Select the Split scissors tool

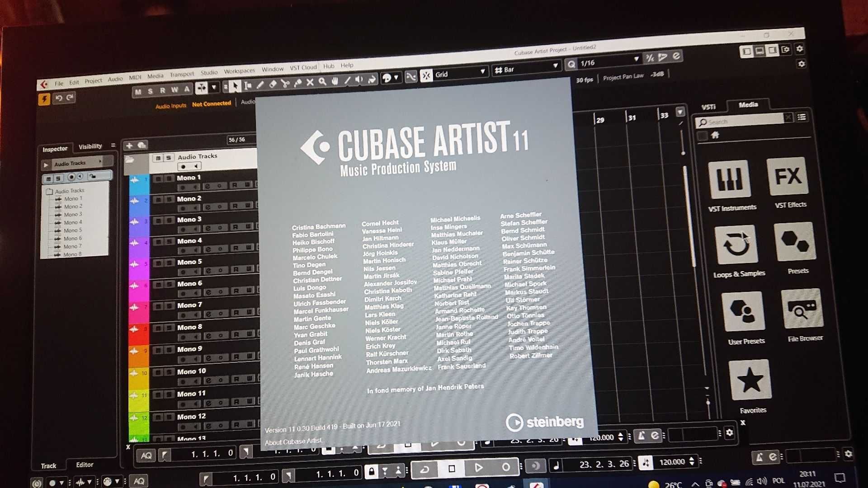[285, 84]
